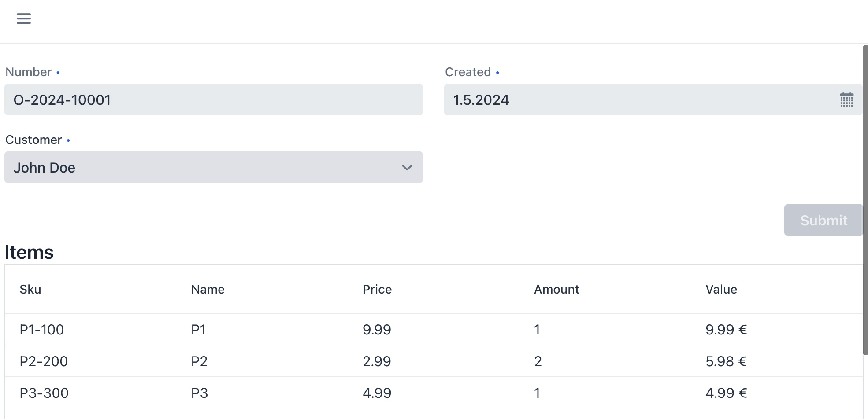Click the Number input containing O-2024-10001
This screenshot has height=419, width=868.
214,99
